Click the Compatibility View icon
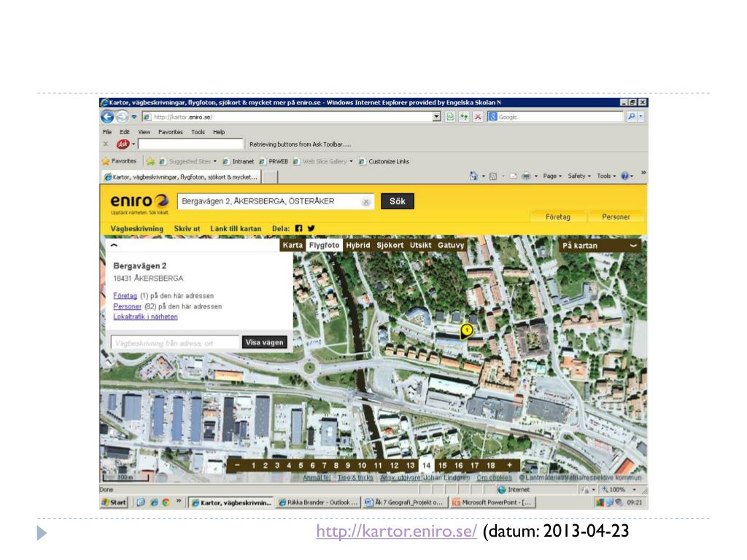 click(x=449, y=117)
